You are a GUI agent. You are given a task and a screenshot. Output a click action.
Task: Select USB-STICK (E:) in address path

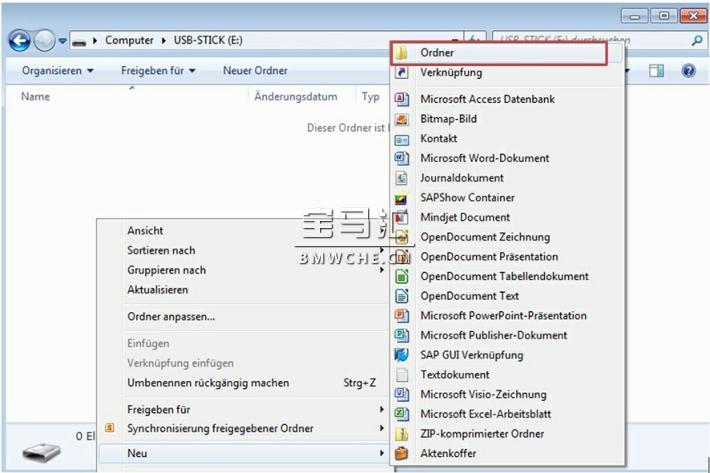pyautogui.click(x=208, y=40)
